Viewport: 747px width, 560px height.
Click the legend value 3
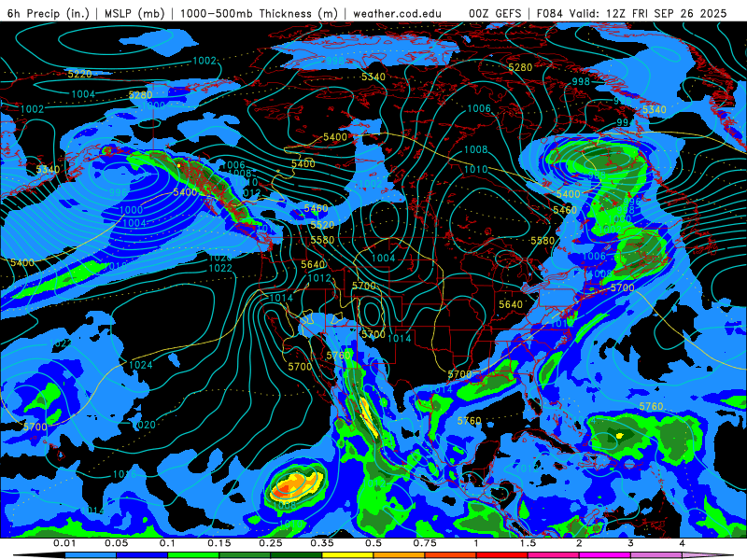(x=631, y=543)
